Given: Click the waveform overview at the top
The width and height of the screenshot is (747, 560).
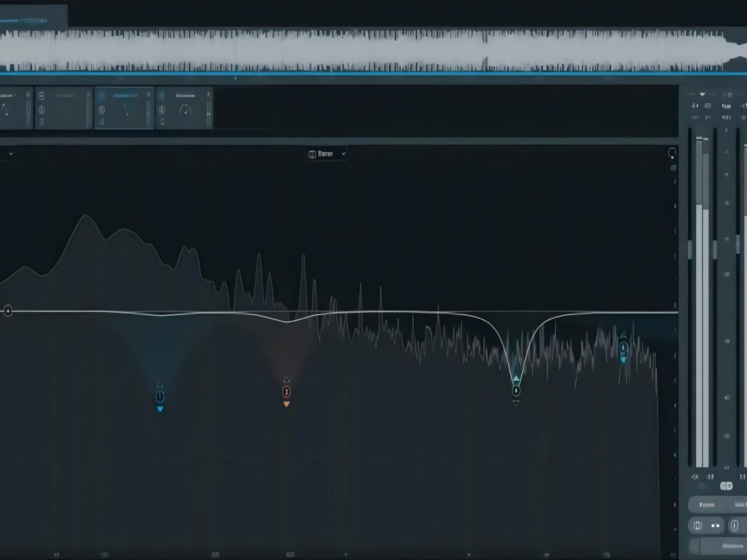Looking at the screenshot, I should pos(373,51).
